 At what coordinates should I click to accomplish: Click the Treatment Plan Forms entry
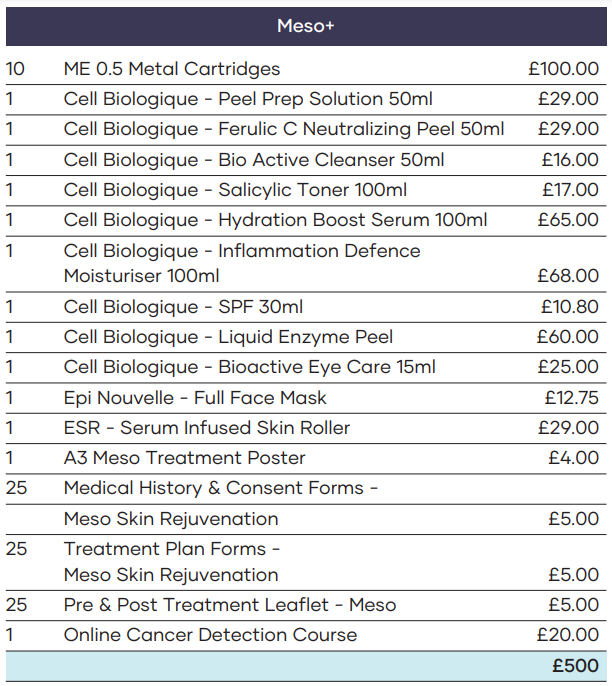tap(172, 549)
